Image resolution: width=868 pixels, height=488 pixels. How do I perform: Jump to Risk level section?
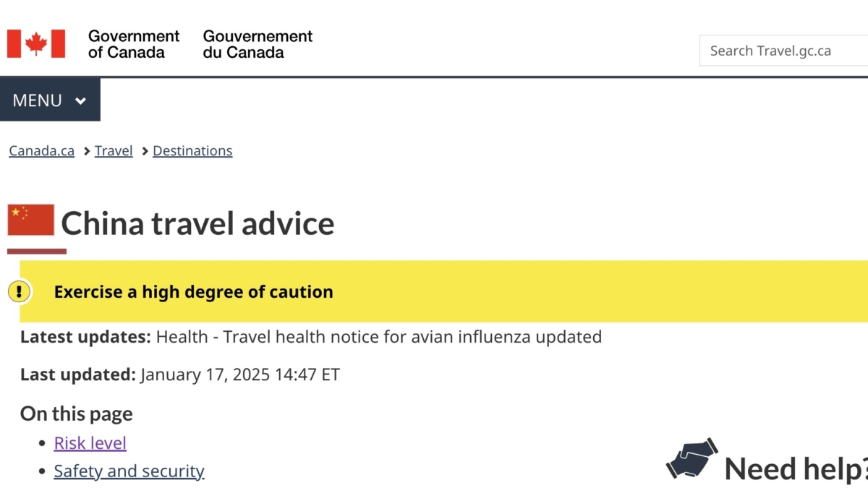90,443
